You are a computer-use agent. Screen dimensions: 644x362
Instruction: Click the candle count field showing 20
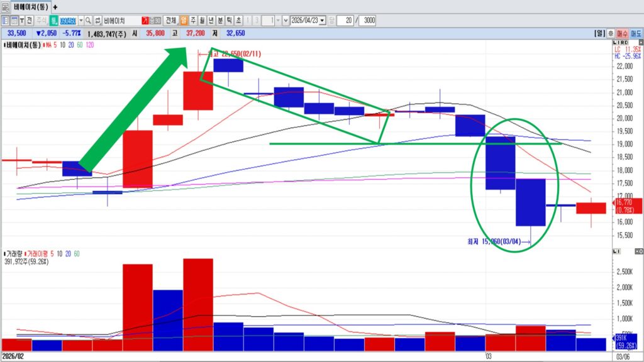click(345, 20)
